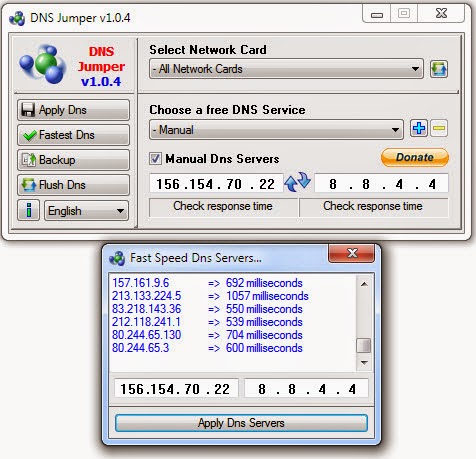The image size is (476, 459).
Task: Close the Fast Speed Dns Servers window
Action: point(352,253)
